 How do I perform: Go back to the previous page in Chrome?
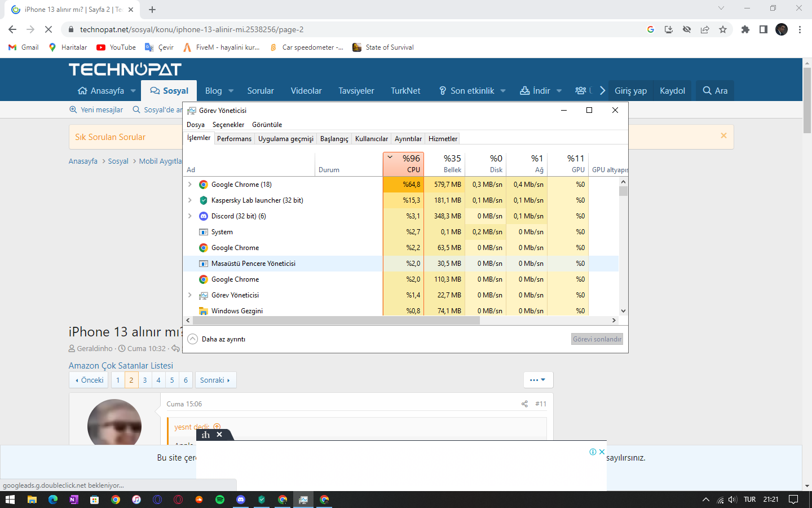click(12, 29)
